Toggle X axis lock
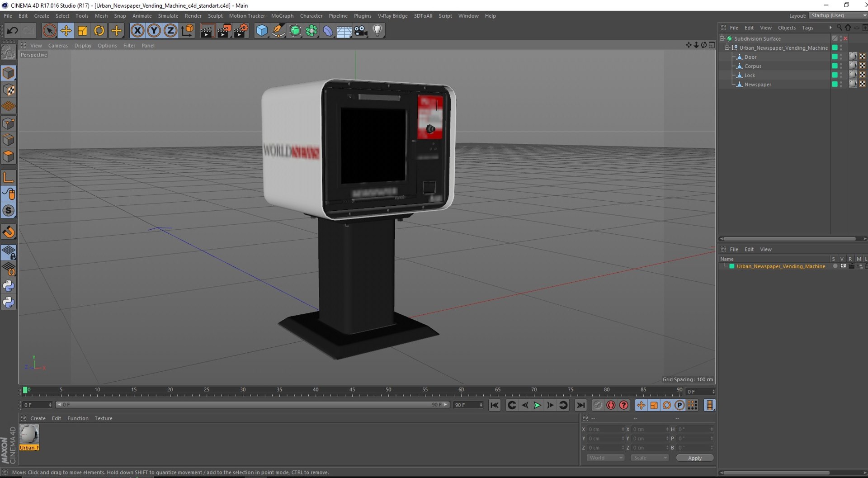Image resolution: width=868 pixels, height=478 pixels. tap(137, 31)
